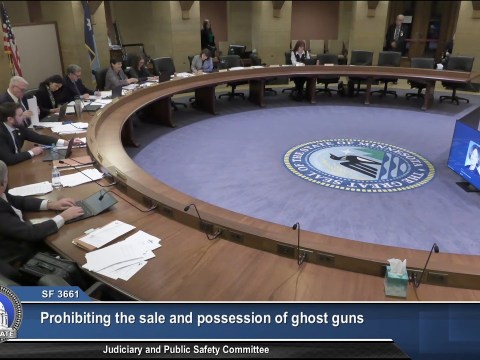The width and height of the screenshot is (480, 360).
Task: Click the bill number text "SF 3661"
Action: [x=60, y=294]
